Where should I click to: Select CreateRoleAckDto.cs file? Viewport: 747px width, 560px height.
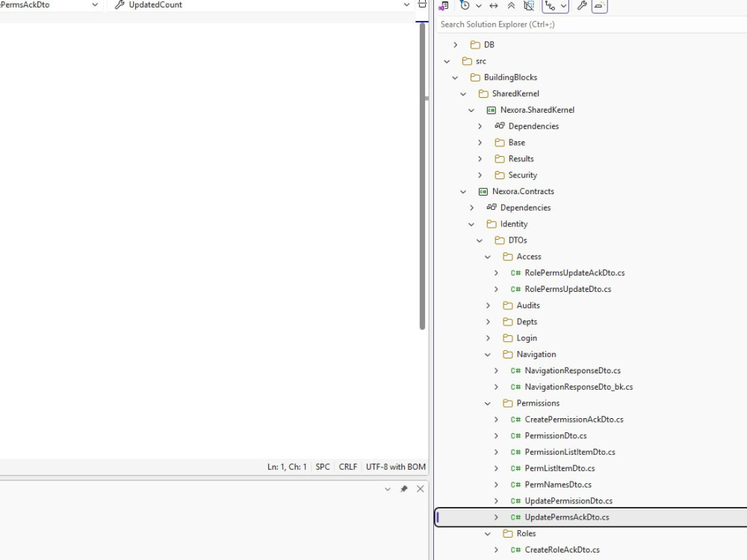(562, 550)
